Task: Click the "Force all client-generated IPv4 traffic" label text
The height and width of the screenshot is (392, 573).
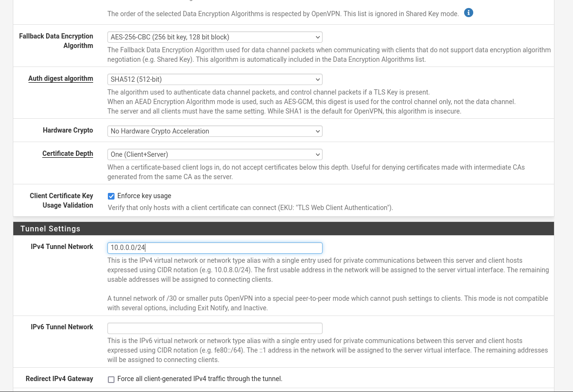Action: pyautogui.click(x=200, y=379)
